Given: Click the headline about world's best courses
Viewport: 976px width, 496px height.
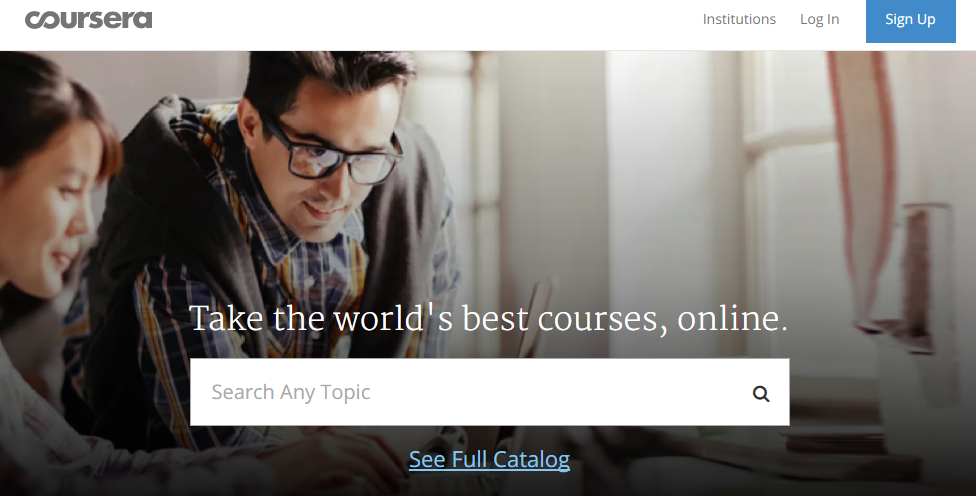Looking at the screenshot, I should pyautogui.click(x=489, y=319).
